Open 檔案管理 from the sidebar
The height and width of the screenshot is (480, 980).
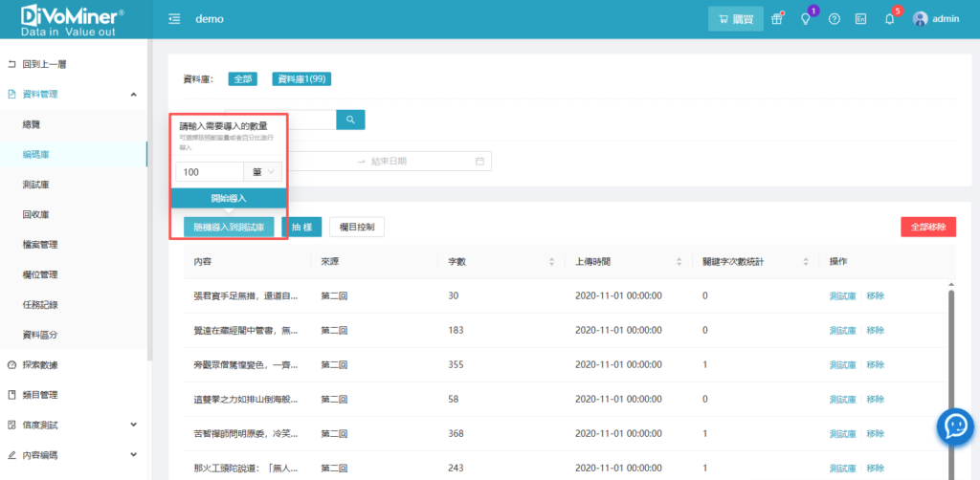click(x=40, y=244)
